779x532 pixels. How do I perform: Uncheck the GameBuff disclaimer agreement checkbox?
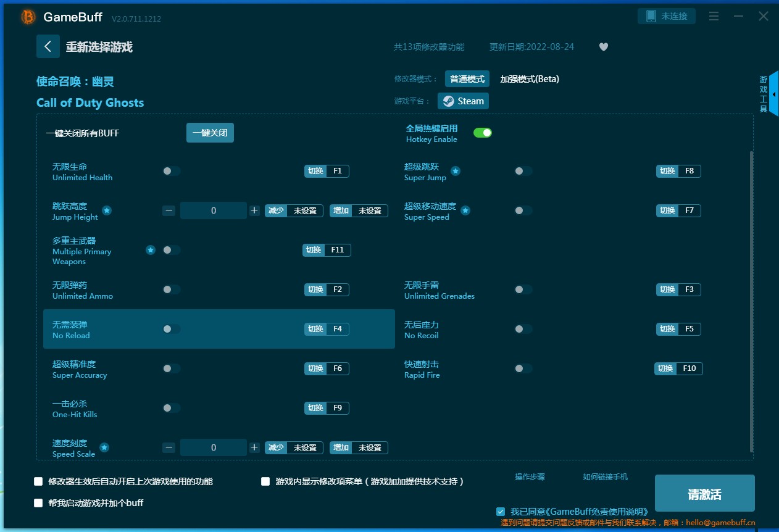501,512
